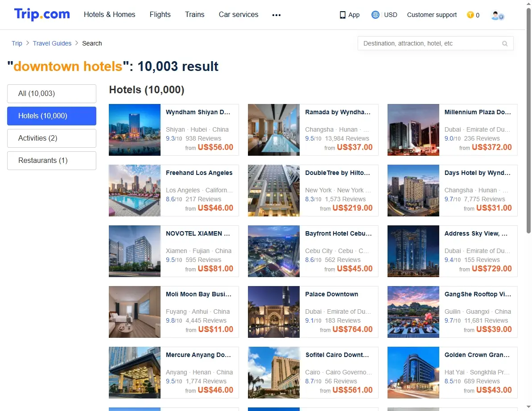This screenshot has height=411, width=532.
Task: Open Wyndham Shiyan hotel thumbnail
Action: tap(135, 130)
